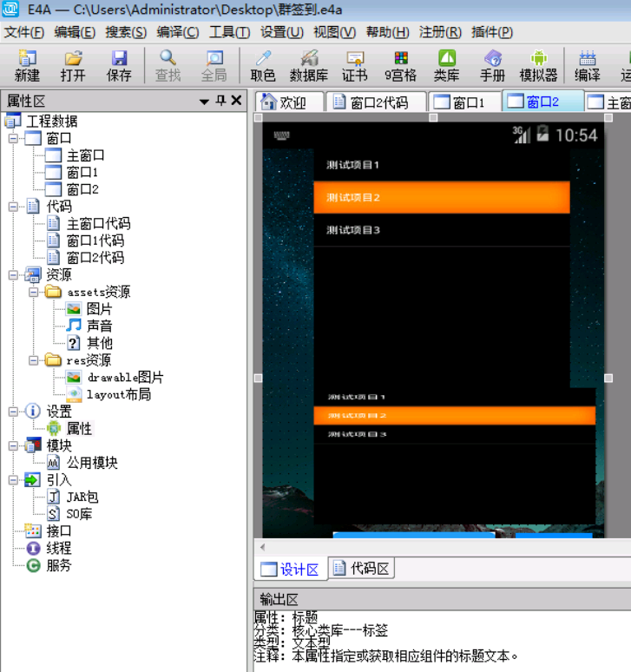The width and height of the screenshot is (631, 672).
Task: Select 主窗口代码 in the project tree
Action: pyautogui.click(x=97, y=224)
